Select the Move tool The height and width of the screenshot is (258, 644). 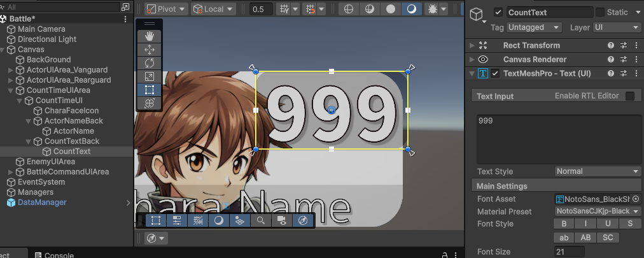tap(150, 50)
